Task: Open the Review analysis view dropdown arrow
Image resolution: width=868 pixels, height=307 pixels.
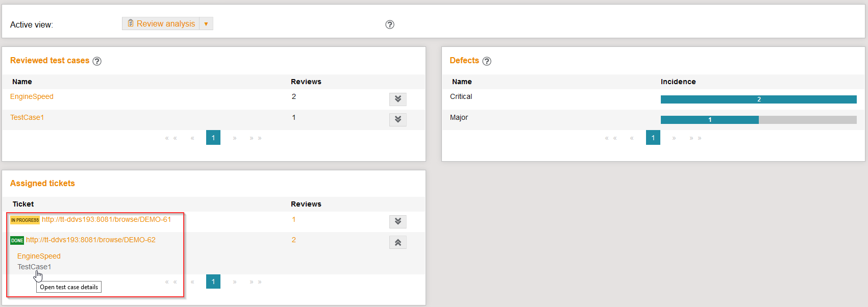Action: coord(206,24)
